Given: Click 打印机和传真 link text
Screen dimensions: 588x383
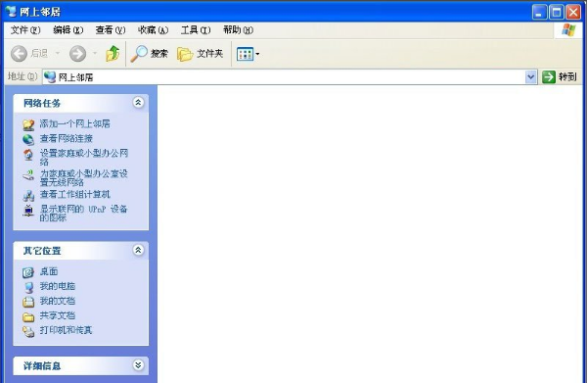Looking at the screenshot, I should [x=66, y=330].
